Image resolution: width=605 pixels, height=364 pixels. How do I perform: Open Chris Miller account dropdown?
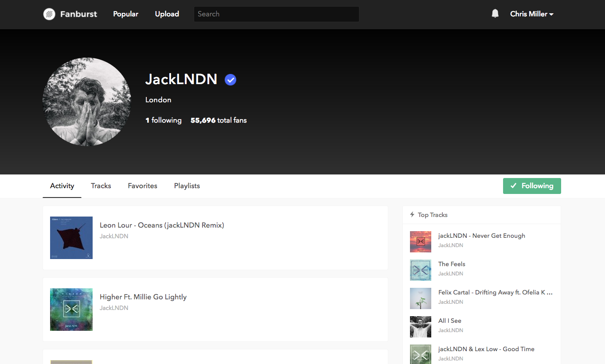(531, 14)
